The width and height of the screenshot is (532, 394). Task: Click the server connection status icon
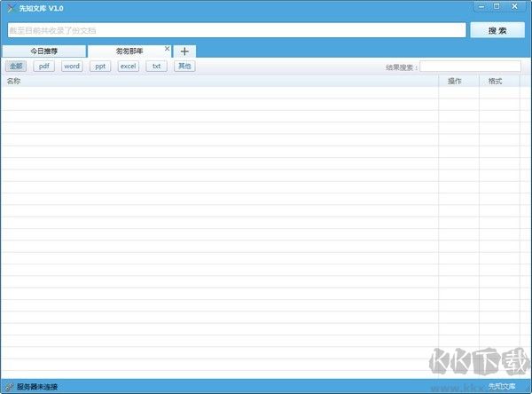(x=9, y=387)
